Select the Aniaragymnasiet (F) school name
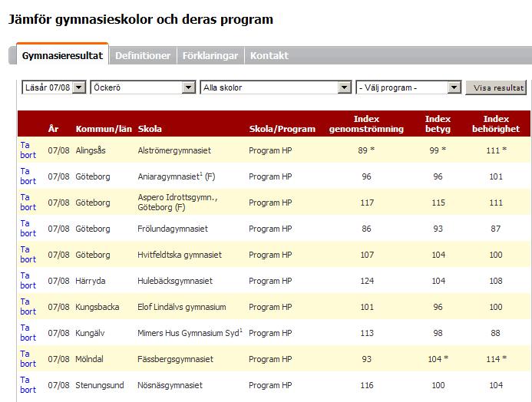The height and width of the screenshot is (402, 532). [x=176, y=176]
